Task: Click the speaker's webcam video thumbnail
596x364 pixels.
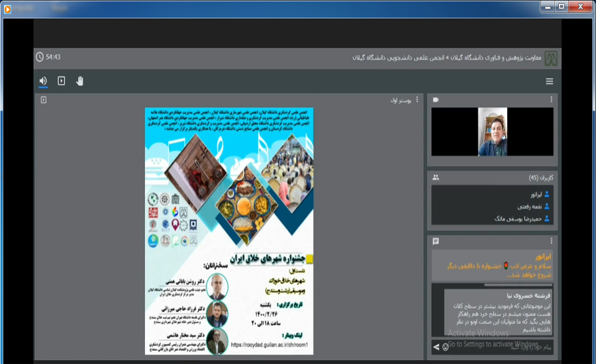Action: 492,132
